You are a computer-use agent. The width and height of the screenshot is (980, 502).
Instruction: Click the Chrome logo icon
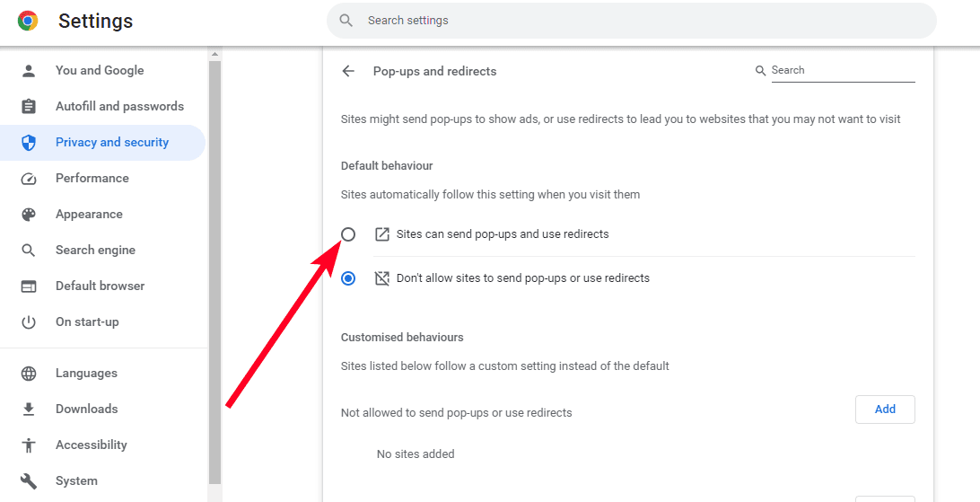pyautogui.click(x=28, y=21)
